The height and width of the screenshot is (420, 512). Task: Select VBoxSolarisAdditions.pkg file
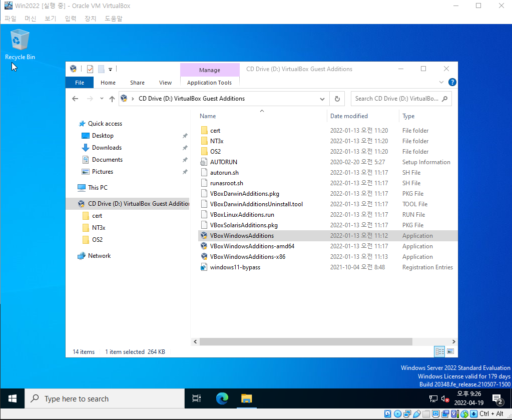click(244, 225)
